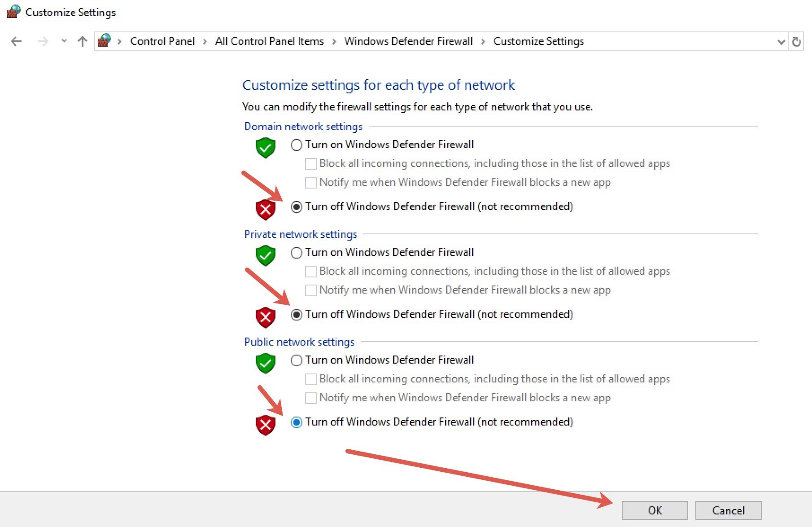Click the 'Customize settings for each type of network' heading
812x527 pixels.
379,85
